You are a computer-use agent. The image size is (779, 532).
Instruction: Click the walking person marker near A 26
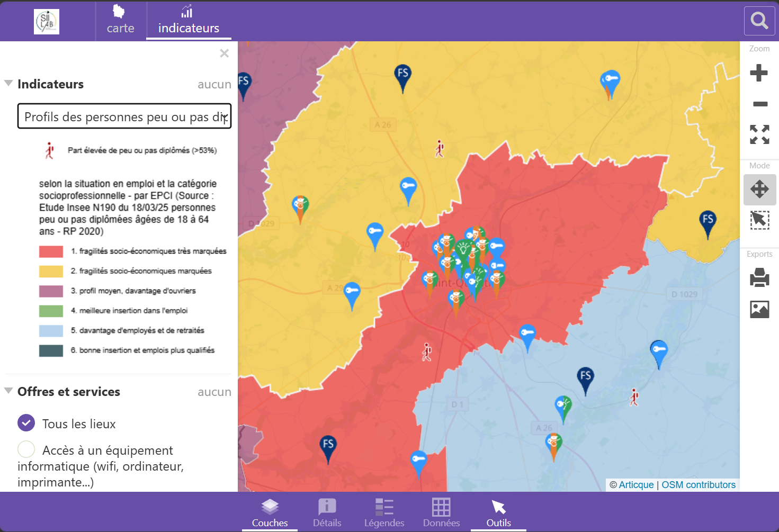pos(440,149)
